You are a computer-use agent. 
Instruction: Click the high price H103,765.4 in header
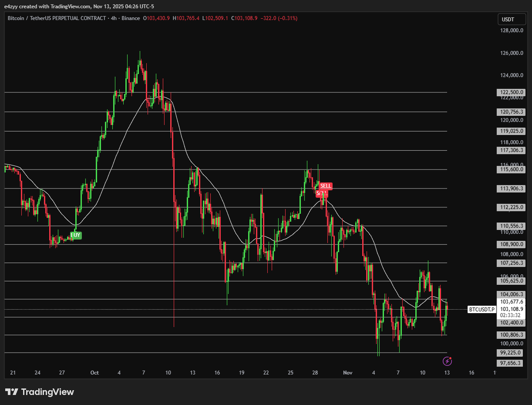click(187, 18)
